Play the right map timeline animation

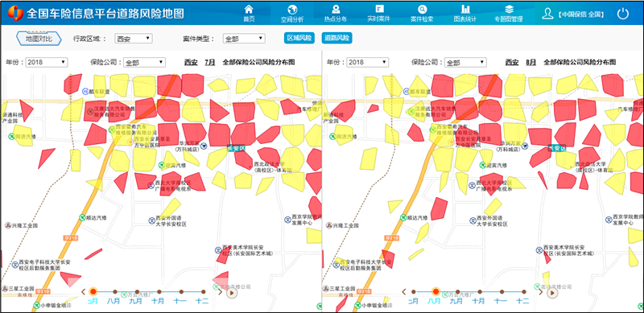pos(553,293)
